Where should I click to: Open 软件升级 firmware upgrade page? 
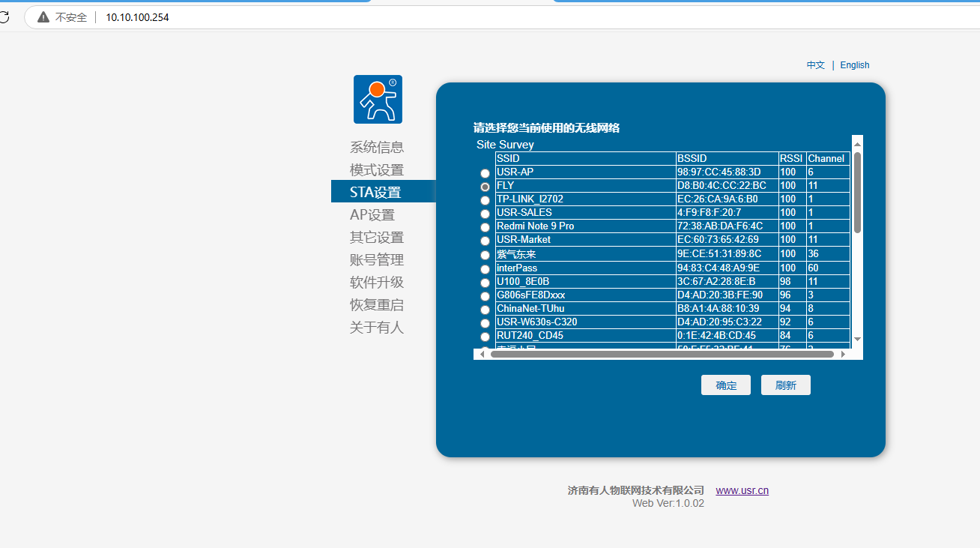[x=376, y=282]
